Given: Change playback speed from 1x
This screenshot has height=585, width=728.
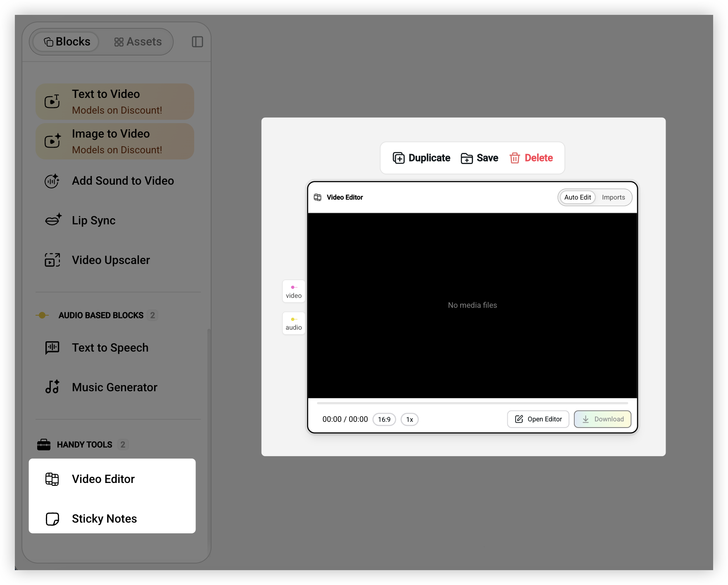Looking at the screenshot, I should (x=409, y=419).
